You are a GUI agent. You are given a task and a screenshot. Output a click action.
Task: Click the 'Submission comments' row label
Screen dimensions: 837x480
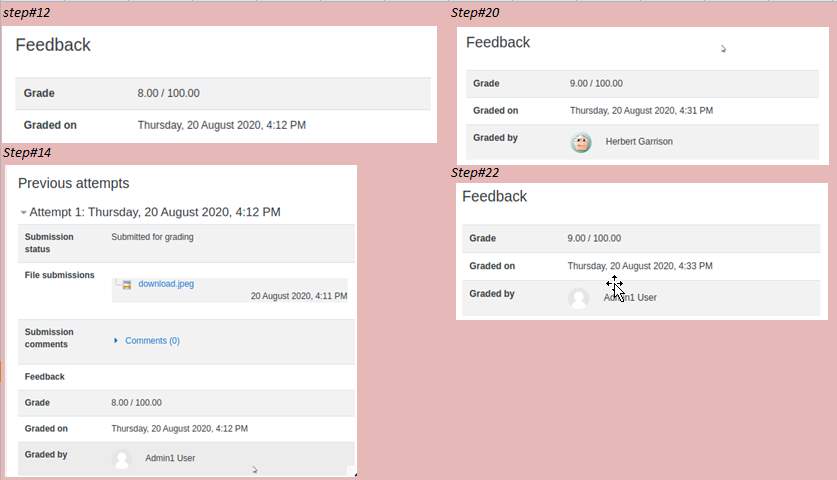point(49,338)
